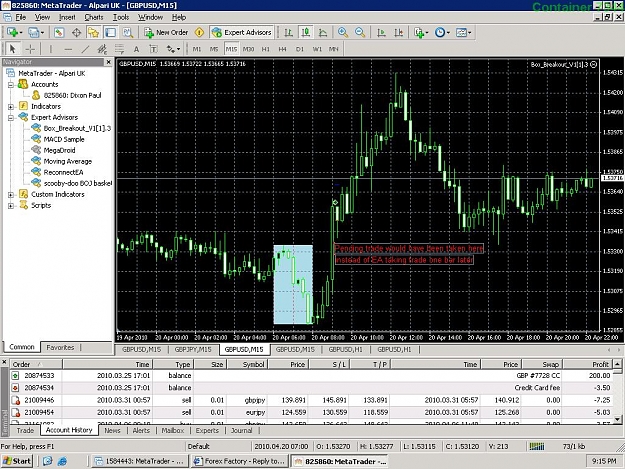Open the Charts menu
The image size is (625, 469).
tap(94, 17)
